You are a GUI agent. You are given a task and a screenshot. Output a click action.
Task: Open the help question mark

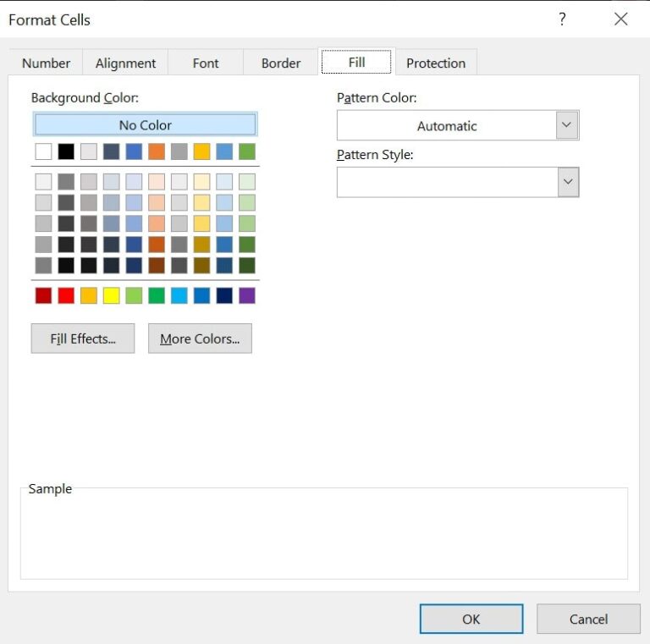point(562,19)
